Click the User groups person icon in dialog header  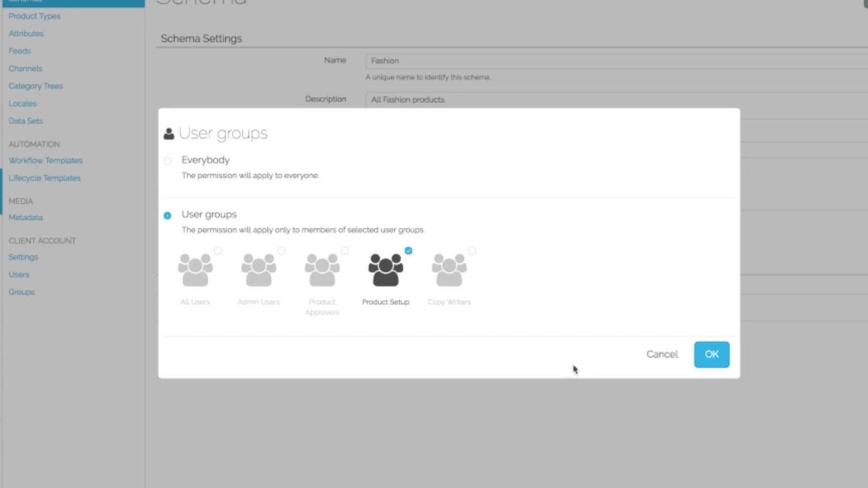click(168, 132)
